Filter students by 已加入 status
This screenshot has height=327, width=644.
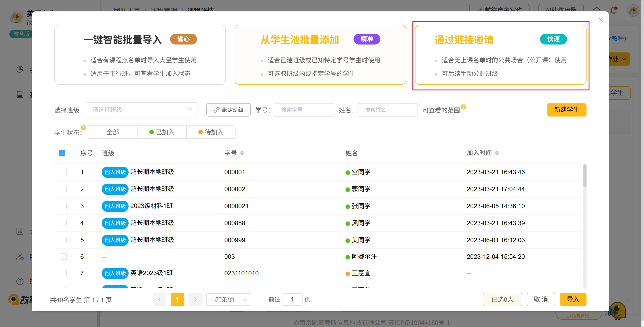(x=162, y=132)
